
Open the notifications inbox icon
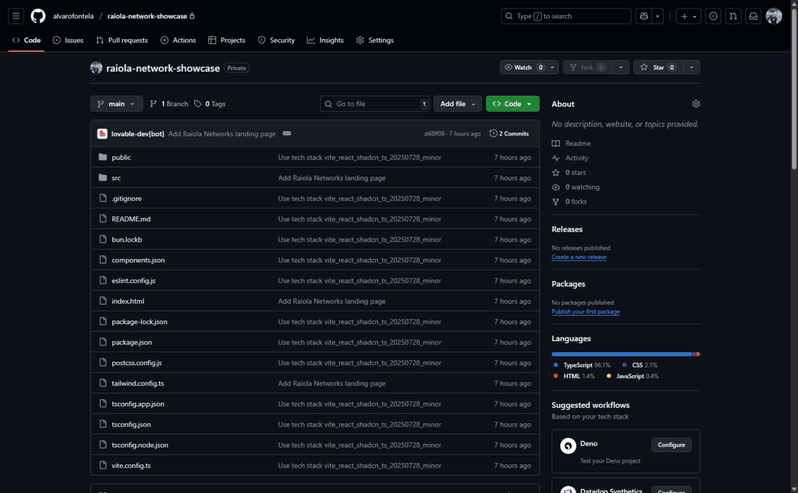click(x=753, y=16)
